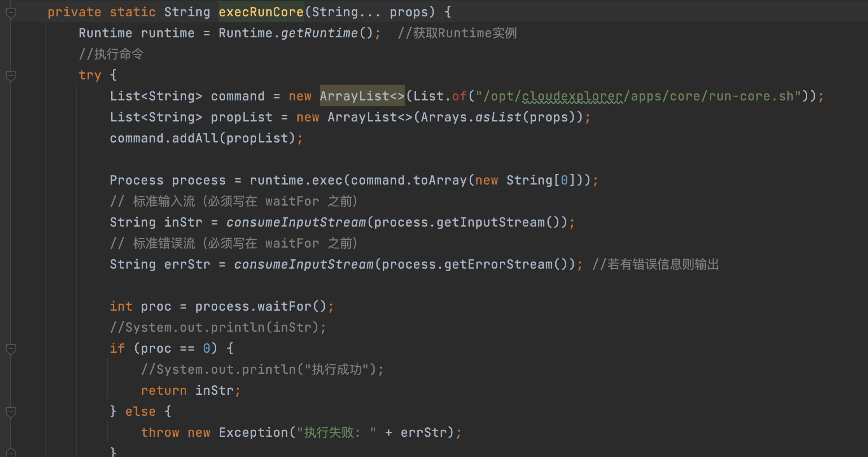The image size is (868, 457).
Task: Click the inStr variable declaration
Action: click(x=183, y=222)
